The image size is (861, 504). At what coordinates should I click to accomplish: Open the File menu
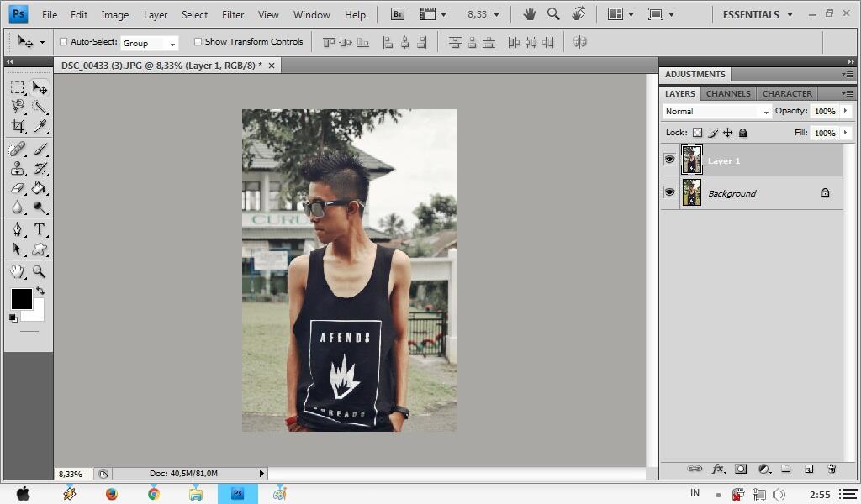click(50, 15)
